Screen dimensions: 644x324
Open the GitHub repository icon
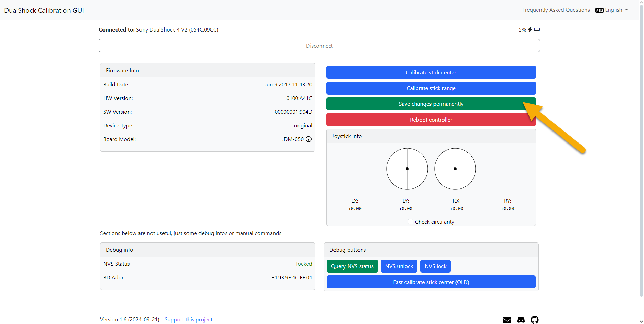coord(534,320)
